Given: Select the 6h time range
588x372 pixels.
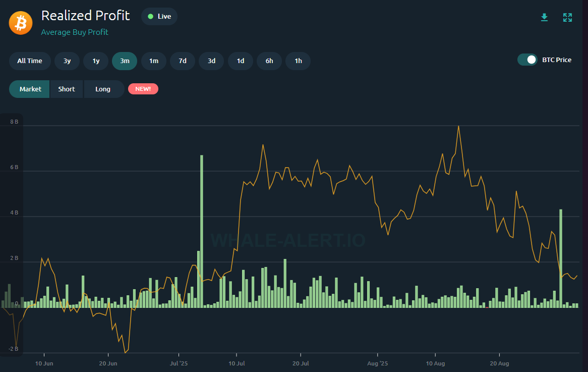Looking at the screenshot, I should [x=269, y=61].
